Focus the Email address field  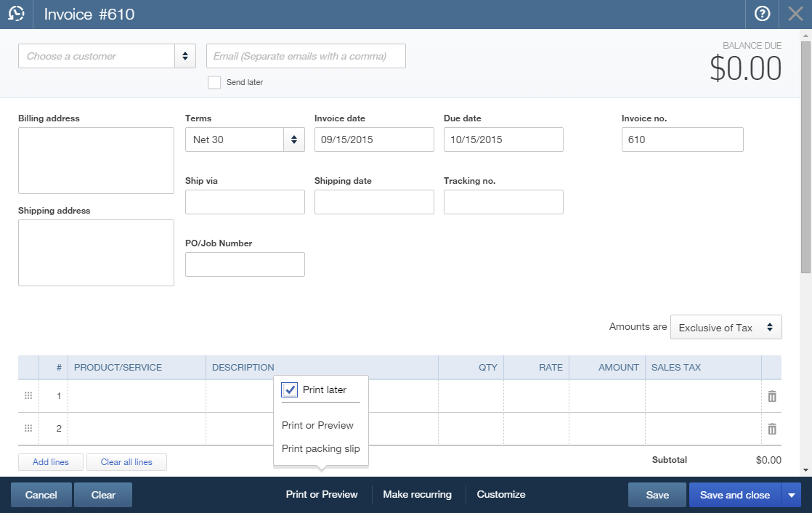306,56
